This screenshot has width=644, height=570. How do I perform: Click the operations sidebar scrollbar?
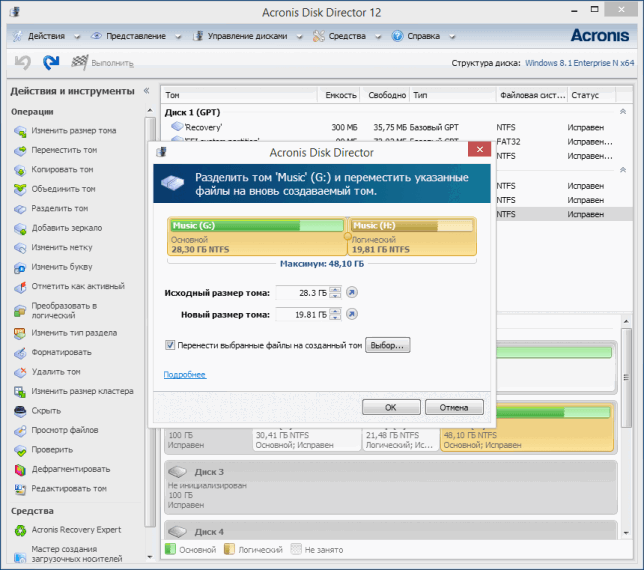[150, 322]
